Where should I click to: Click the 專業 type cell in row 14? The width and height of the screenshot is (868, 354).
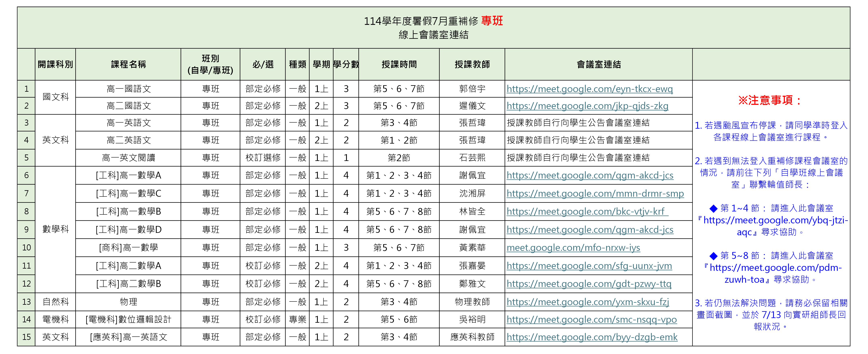(x=298, y=319)
